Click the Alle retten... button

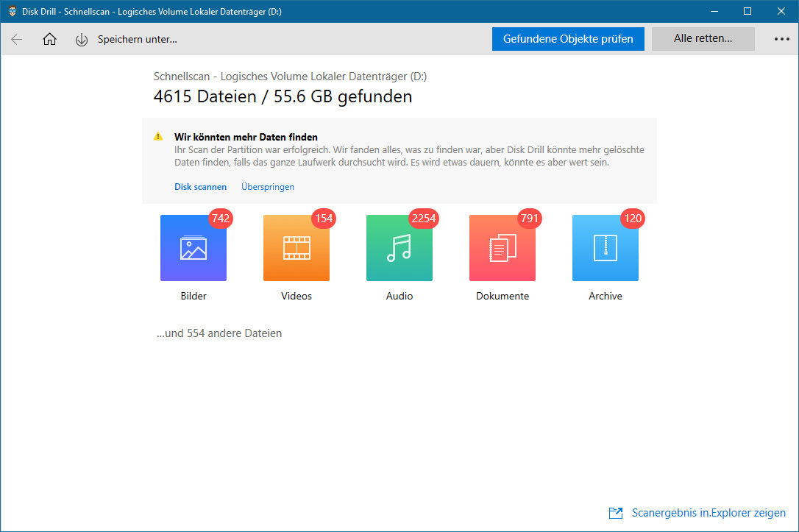[703, 39]
